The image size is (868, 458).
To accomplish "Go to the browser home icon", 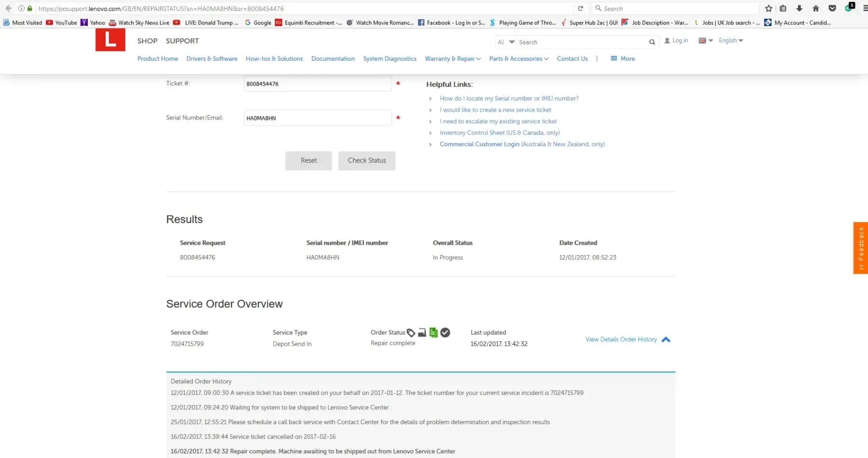I will point(816,8).
